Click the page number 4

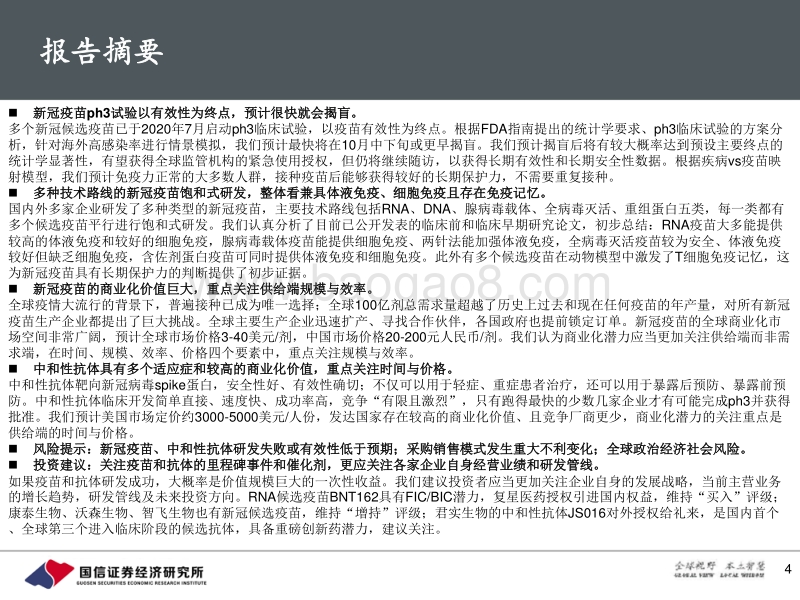(x=788, y=569)
